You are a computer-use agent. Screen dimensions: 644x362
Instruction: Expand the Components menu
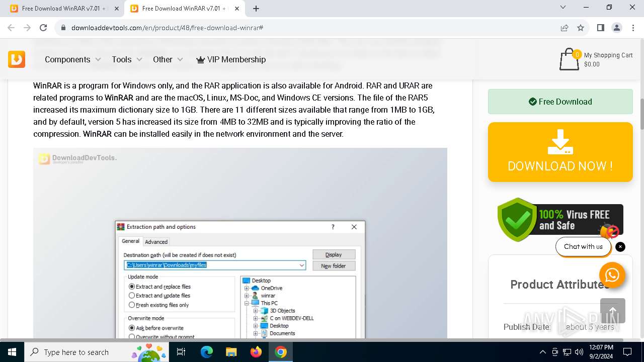pos(73,59)
